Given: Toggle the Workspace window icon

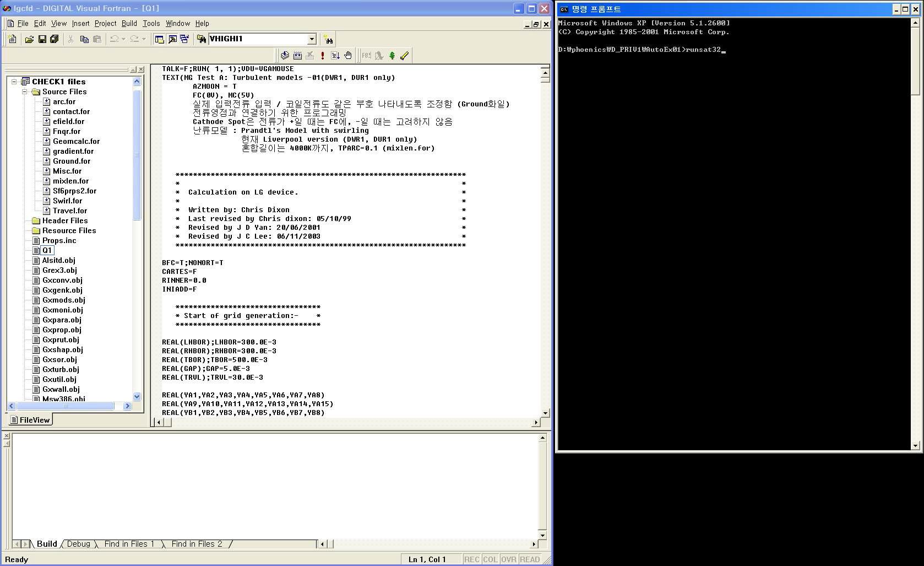Looking at the screenshot, I should coord(160,39).
